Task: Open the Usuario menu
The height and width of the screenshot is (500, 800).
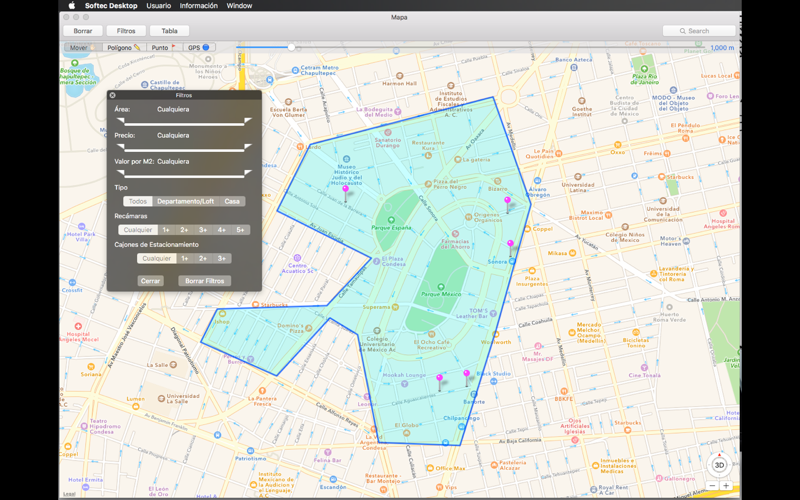Action: [x=159, y=6]
